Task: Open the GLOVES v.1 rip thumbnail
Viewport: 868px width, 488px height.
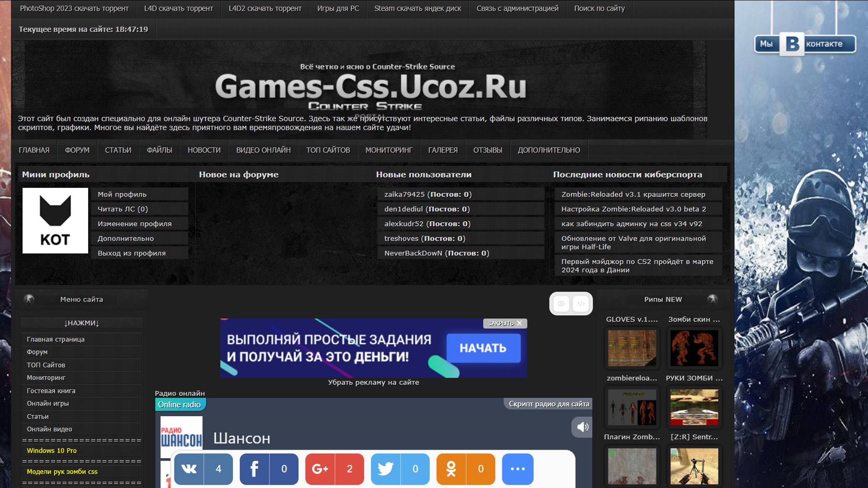Action: tap(631, 348)
